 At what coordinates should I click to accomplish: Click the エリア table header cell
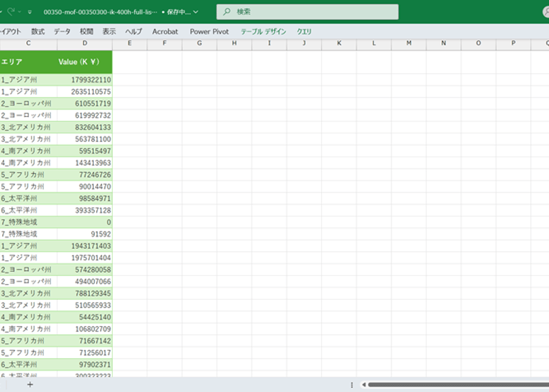[29, 62]
